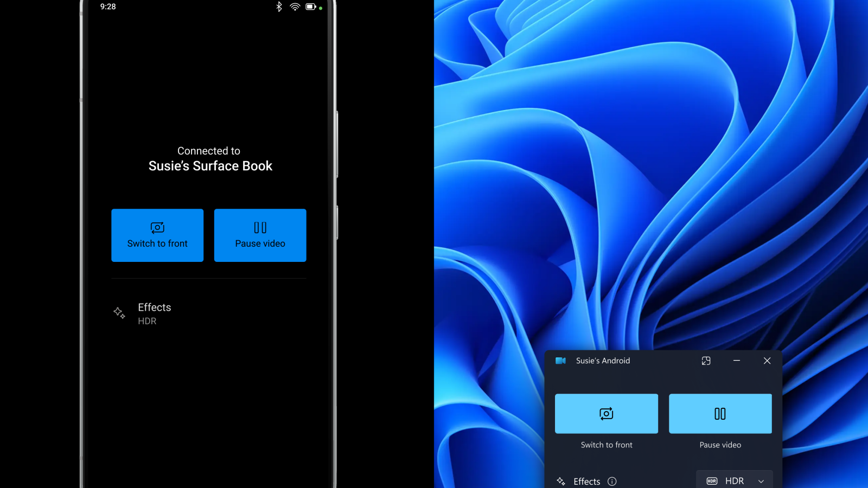The image size is (868, 488).
Task: Tap Switch to front on the phone
Action: pyautogui.click(x=157, y=235)
